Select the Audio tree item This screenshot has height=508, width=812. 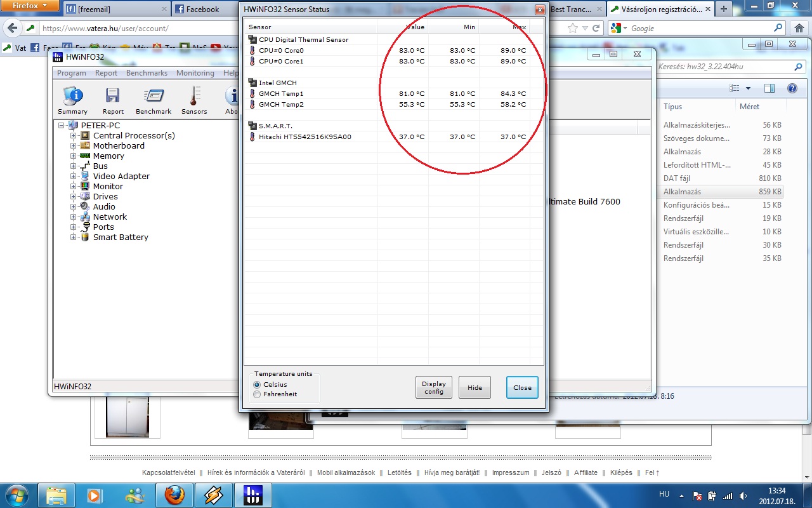click(x=104, y=207)
